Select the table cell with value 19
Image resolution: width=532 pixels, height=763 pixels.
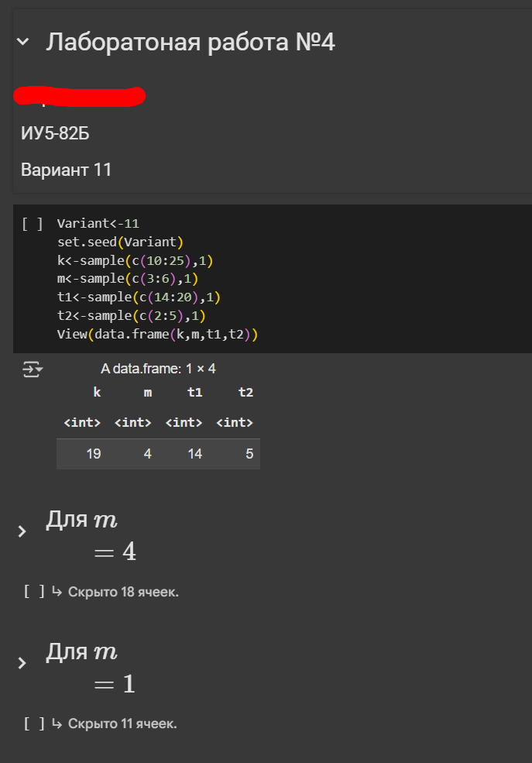[94, 454]
